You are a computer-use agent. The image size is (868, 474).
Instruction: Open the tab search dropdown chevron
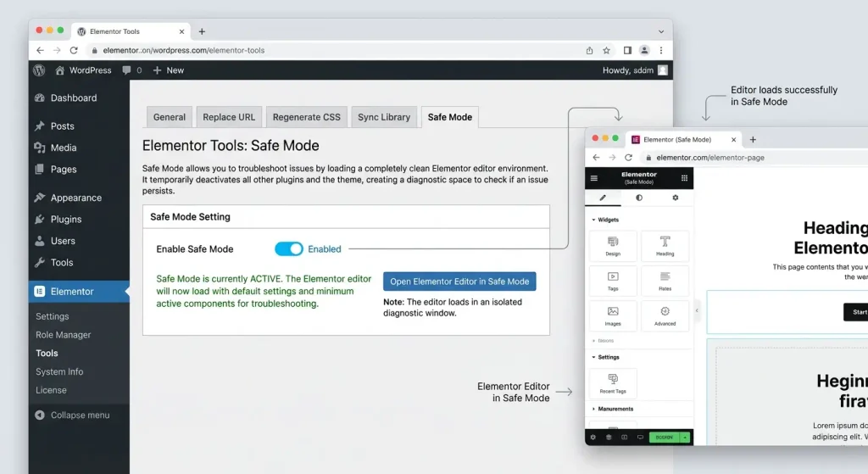click(661, 31)
